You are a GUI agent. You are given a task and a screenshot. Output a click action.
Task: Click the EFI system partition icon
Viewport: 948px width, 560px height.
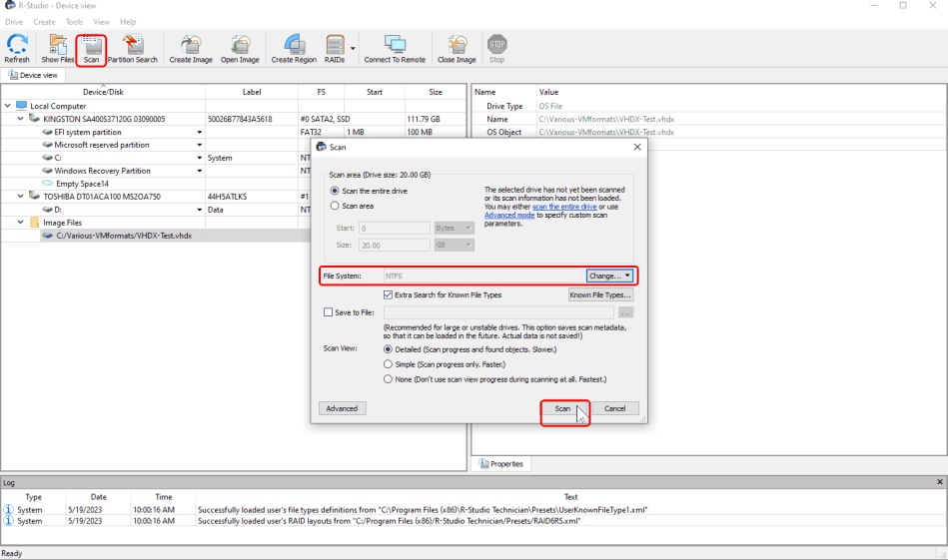pyautogui.click(x=48, y=132)
